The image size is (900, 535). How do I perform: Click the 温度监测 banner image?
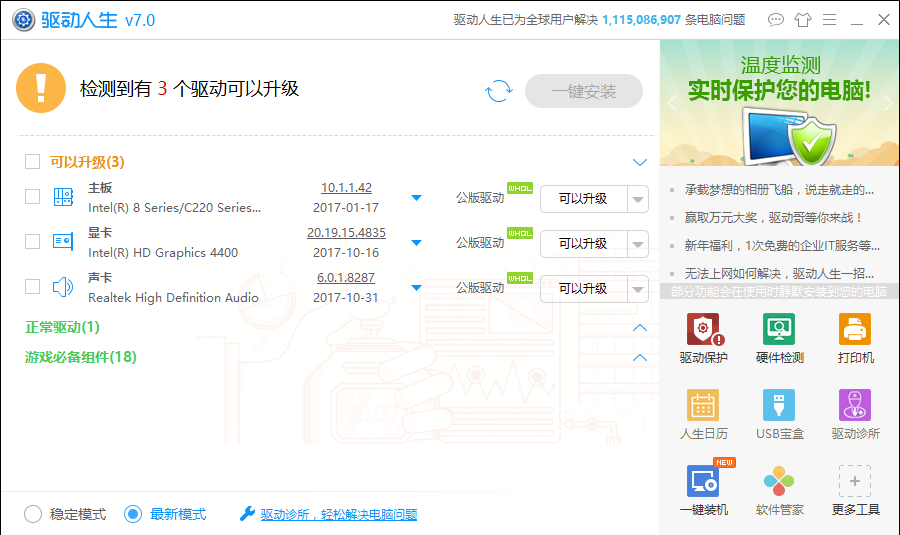(779, 103)
